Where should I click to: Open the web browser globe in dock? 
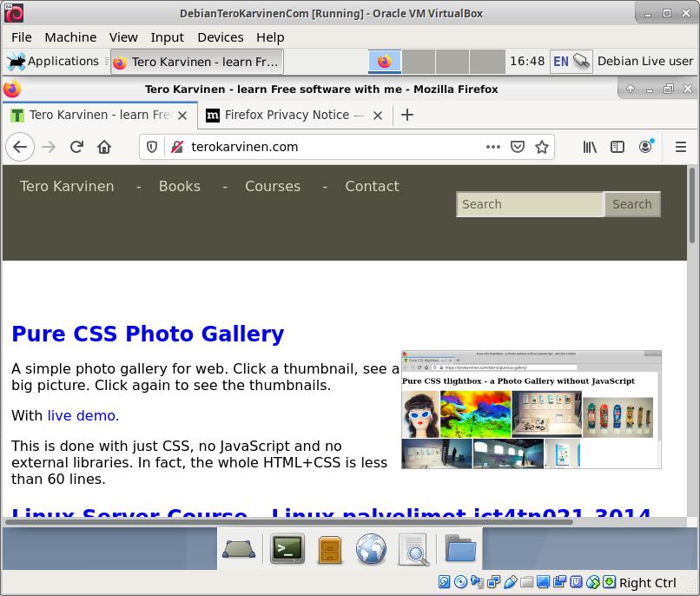pos(371,548)
